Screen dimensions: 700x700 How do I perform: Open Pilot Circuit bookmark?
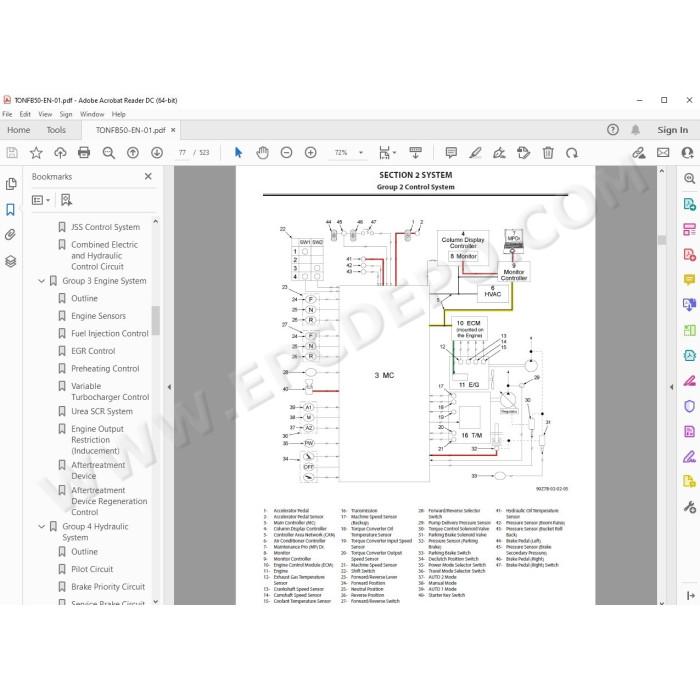point(92,569)
